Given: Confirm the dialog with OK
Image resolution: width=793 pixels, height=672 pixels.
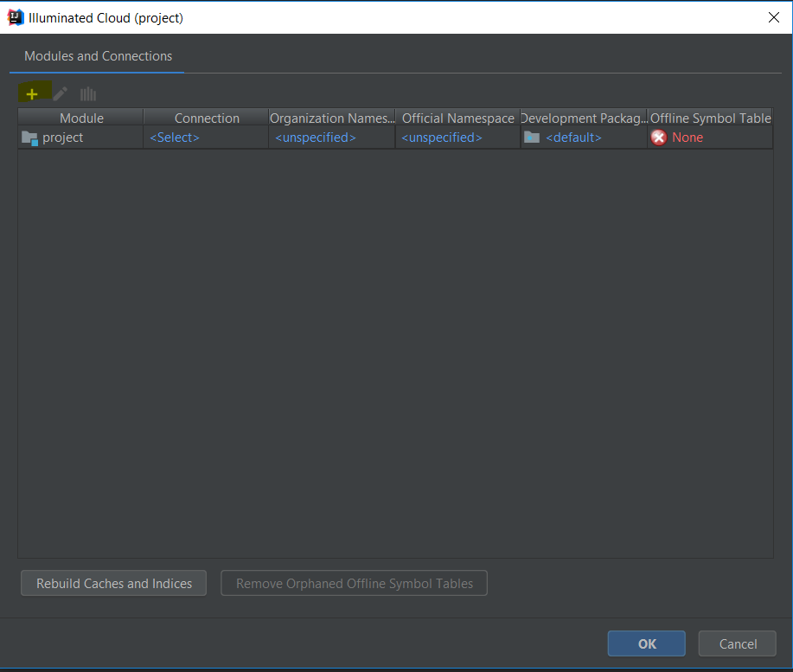Looking at the screenshot, I should point(647,643).
